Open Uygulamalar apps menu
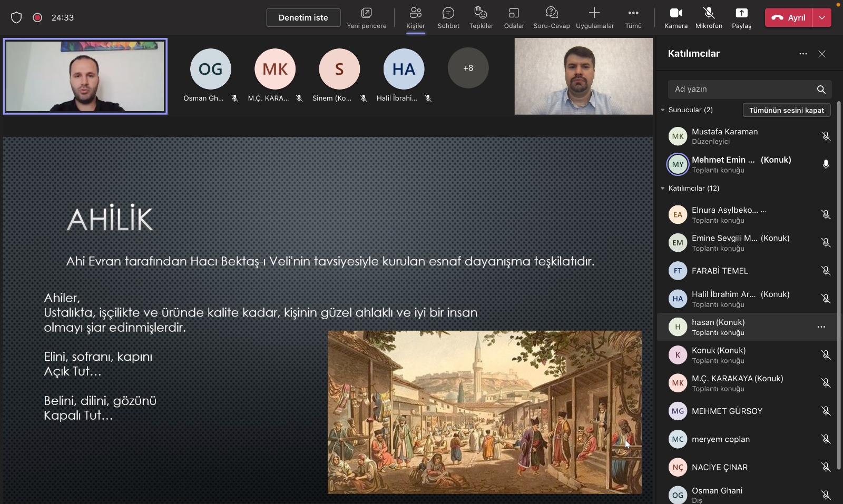The height and width of the screenshot is (504, 843). pos(594,17)
